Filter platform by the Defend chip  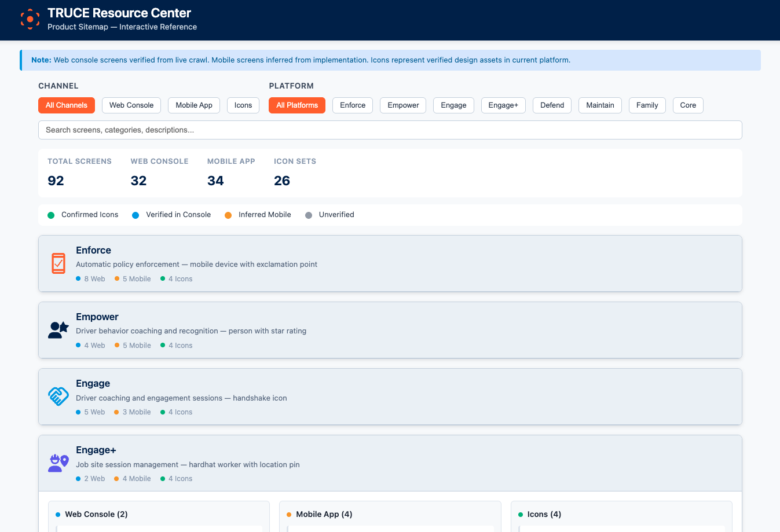pyautogui.click(x=552, y=105)
